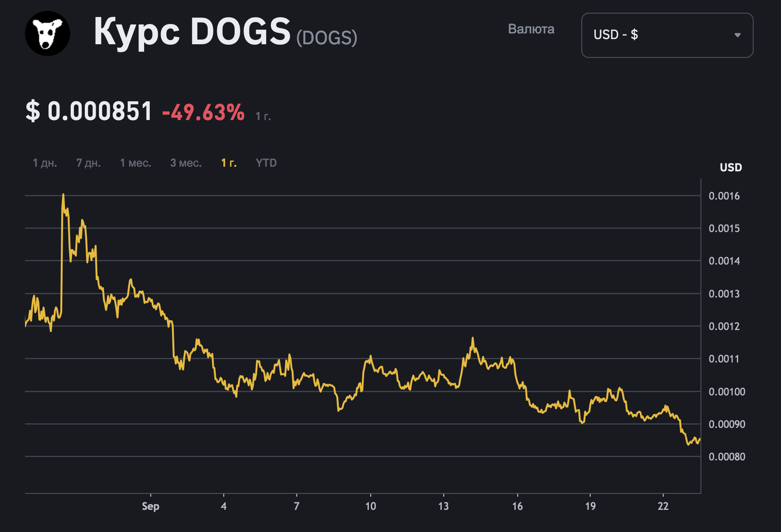Click the 0.0011 price axis label
Image resolution: width=781 pixels, height=532 pixels.
(x=724, y=359)
